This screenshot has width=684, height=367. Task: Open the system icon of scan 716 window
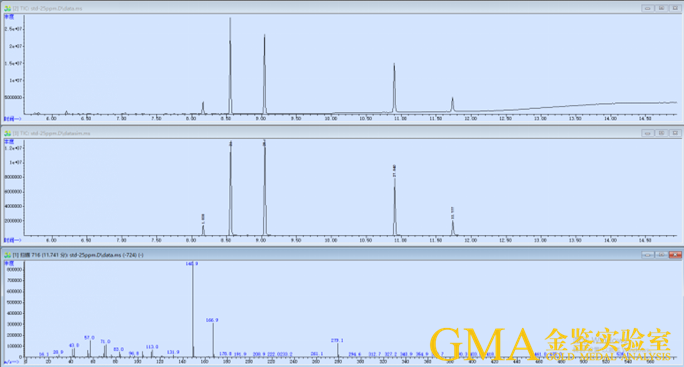(x=7, y=255)
